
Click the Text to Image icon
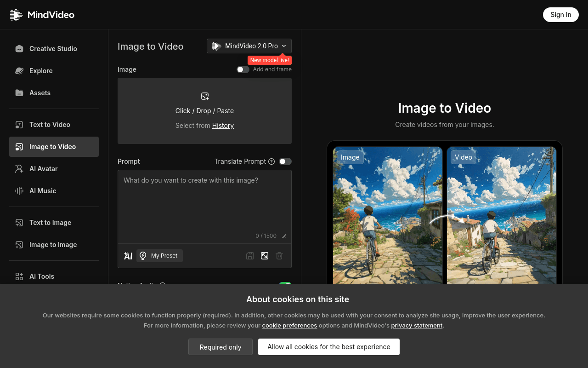[19, 223]
